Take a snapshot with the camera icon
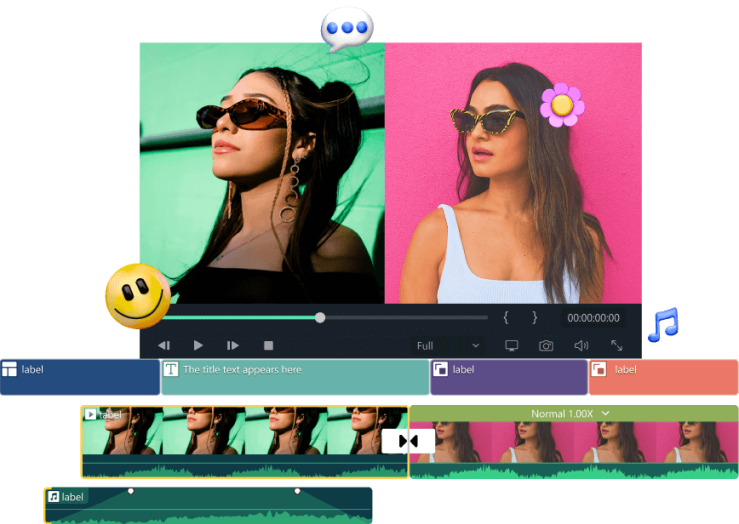The image size is (739, 524). [x=546, y=346]
